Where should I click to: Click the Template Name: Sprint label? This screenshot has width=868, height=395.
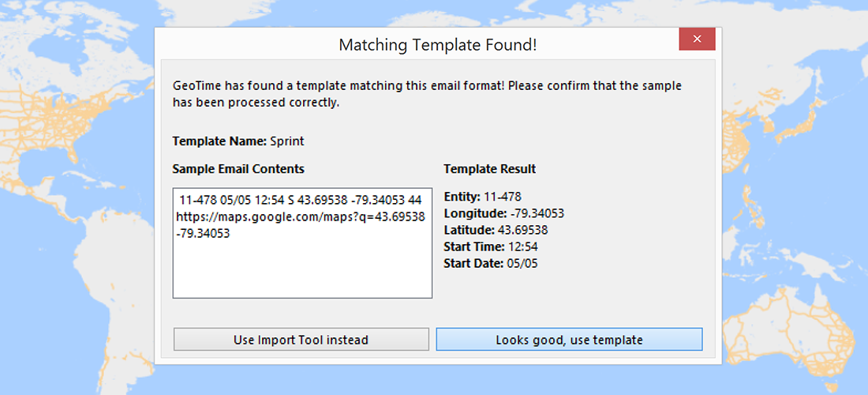coord(238,141)
